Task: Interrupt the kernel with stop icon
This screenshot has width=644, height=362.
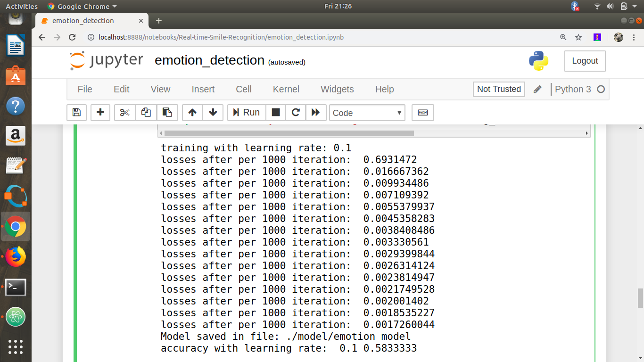Action: tap(276, 113)
